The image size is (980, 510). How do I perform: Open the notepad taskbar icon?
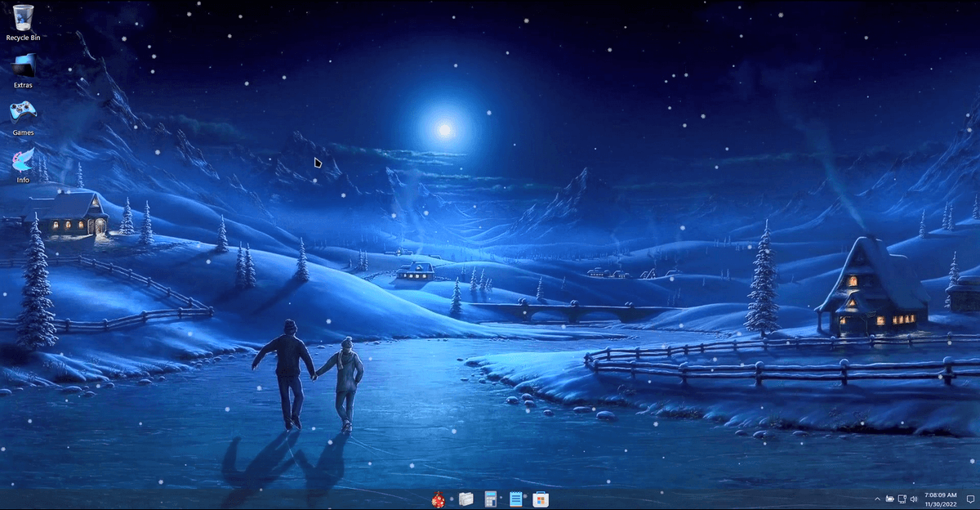tap(515, 498)
